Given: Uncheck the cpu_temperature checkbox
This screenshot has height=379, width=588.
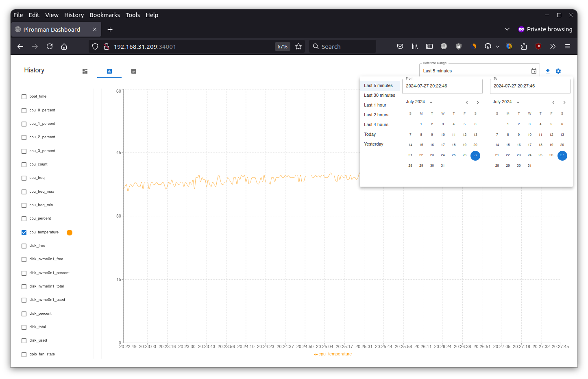Looking at the screenshot, I should pyautogui.click(x=24, y=233).
